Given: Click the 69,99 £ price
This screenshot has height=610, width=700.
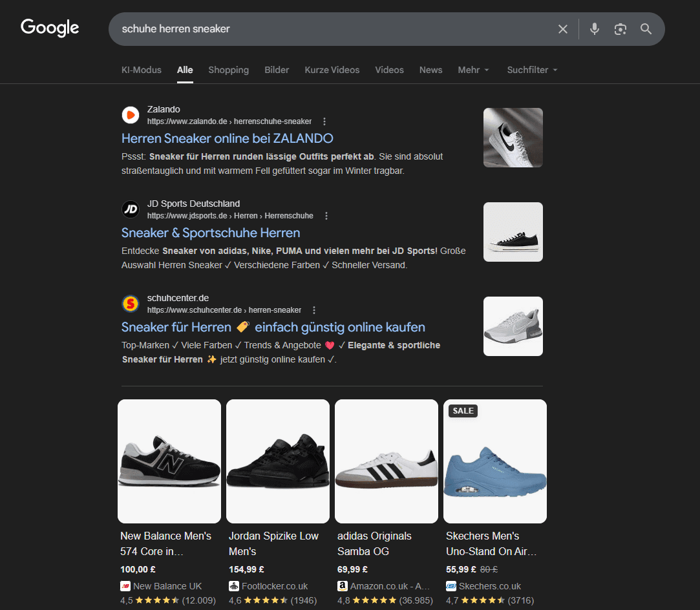Looking at the screenshot, I should 353,569.
